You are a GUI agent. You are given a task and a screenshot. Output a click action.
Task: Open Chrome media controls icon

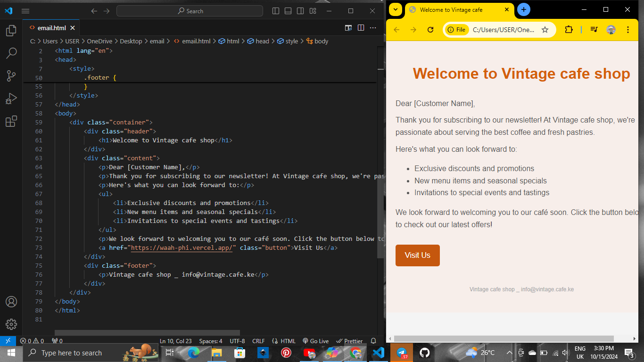[594, 30]
